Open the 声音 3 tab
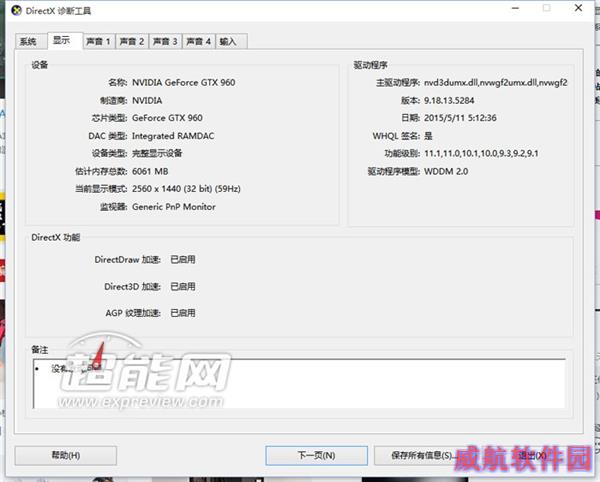The height and width of the screenshot is (482, 600). click(165, 41)
